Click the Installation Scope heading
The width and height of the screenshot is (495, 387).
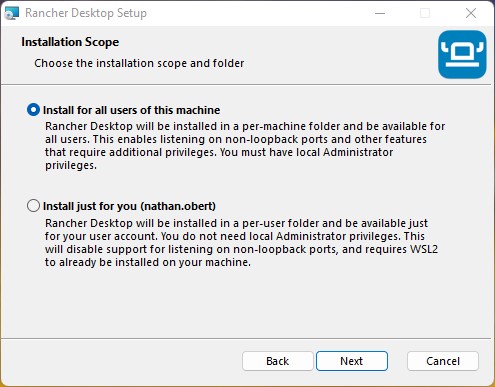tap(70, 42)
